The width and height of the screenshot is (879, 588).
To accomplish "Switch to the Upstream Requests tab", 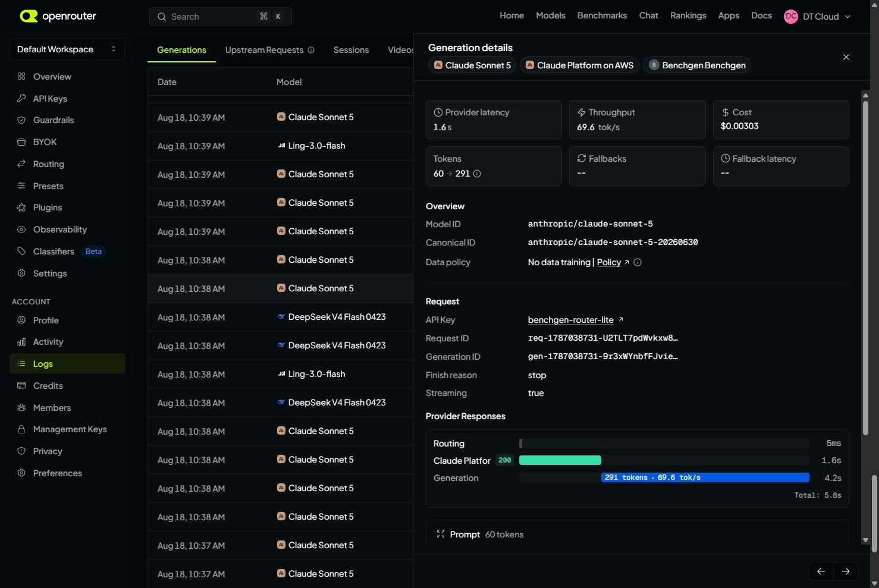I will [264, 50].
